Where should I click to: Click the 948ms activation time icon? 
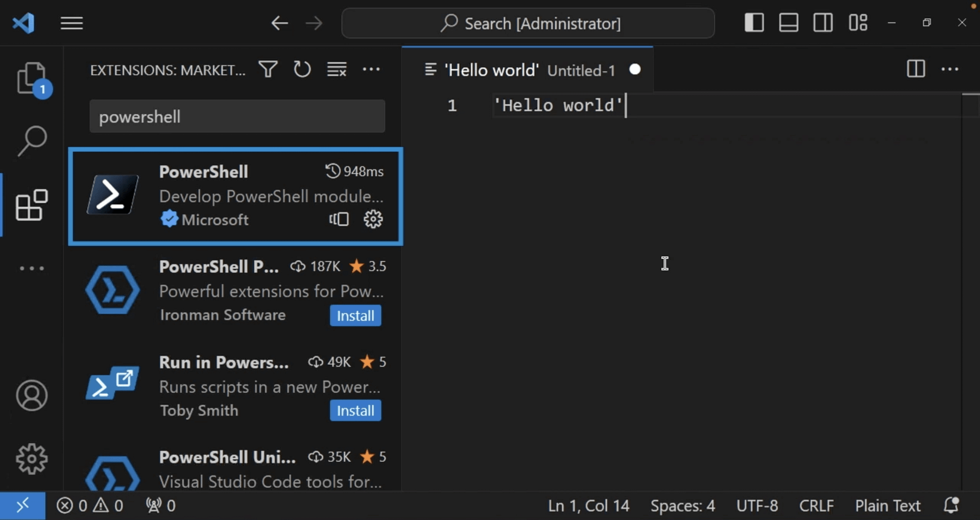pos(333,171)
